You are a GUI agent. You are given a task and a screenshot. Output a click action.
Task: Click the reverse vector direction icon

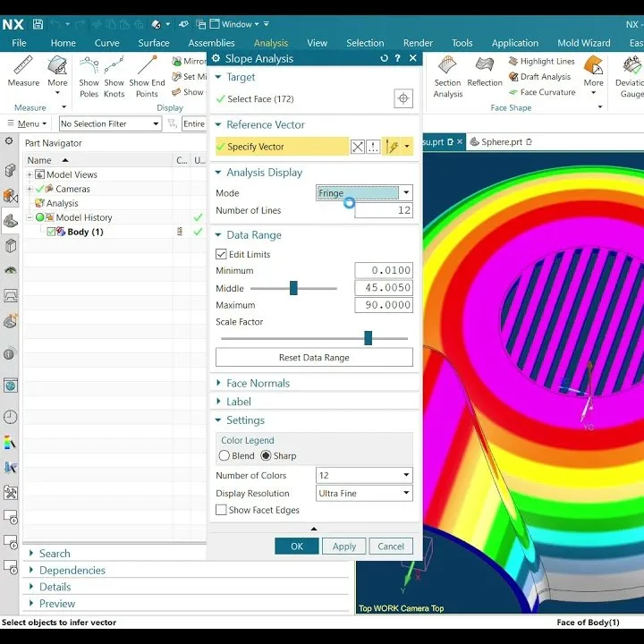coord(357,147)
